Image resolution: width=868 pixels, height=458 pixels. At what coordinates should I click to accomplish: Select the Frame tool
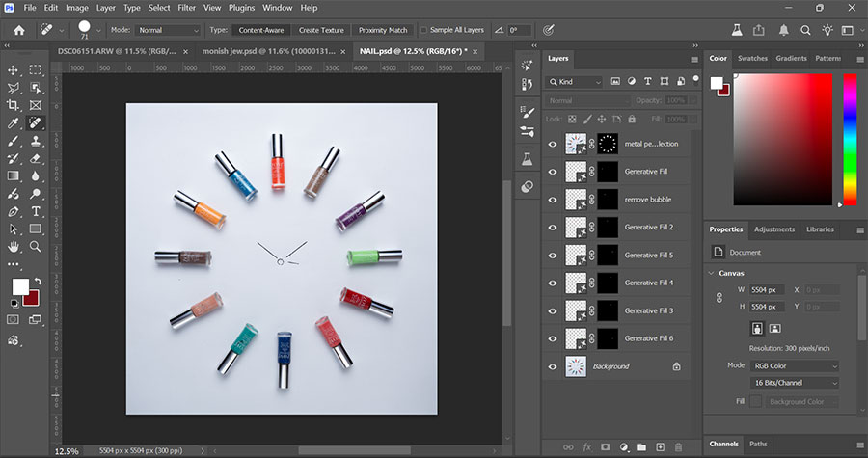point(36,105)
